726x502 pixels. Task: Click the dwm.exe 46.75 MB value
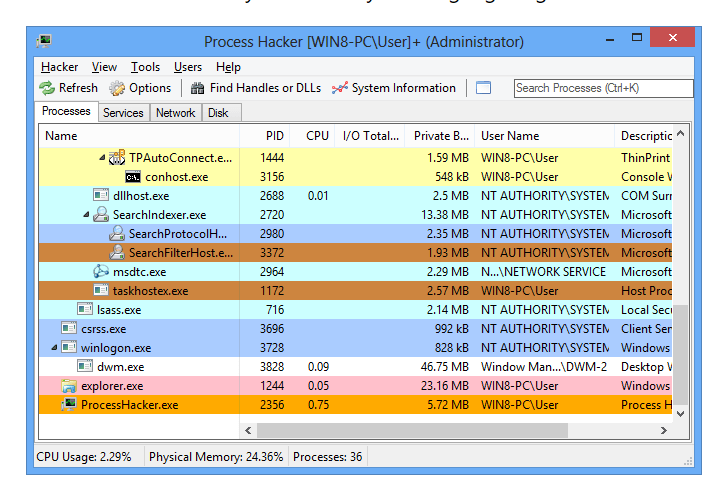point(444,367)
